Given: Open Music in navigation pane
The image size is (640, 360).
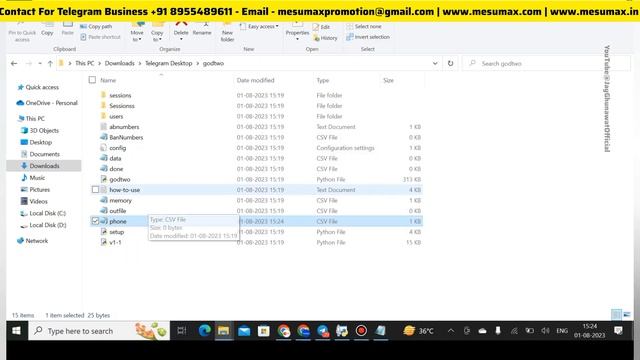Looking at the screenshot, I should pos(33,178).
